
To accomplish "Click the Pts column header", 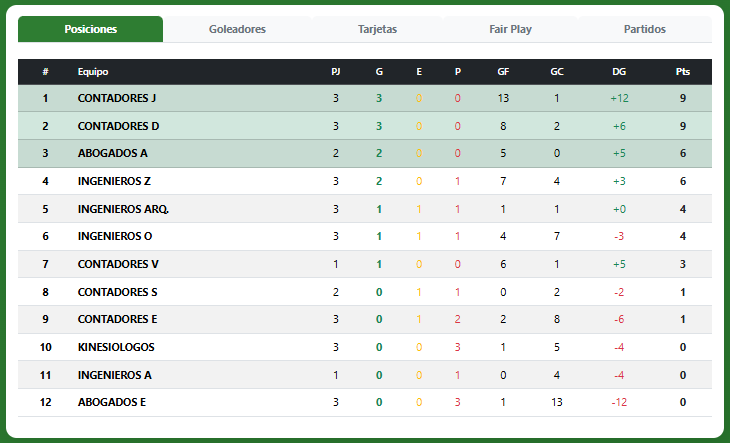I will tap(683, 72).
